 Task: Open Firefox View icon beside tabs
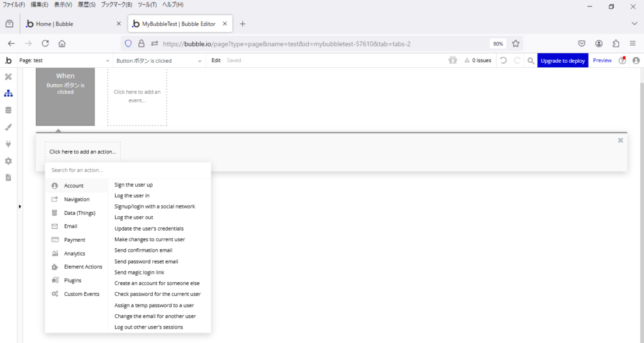tap(9, 24)
